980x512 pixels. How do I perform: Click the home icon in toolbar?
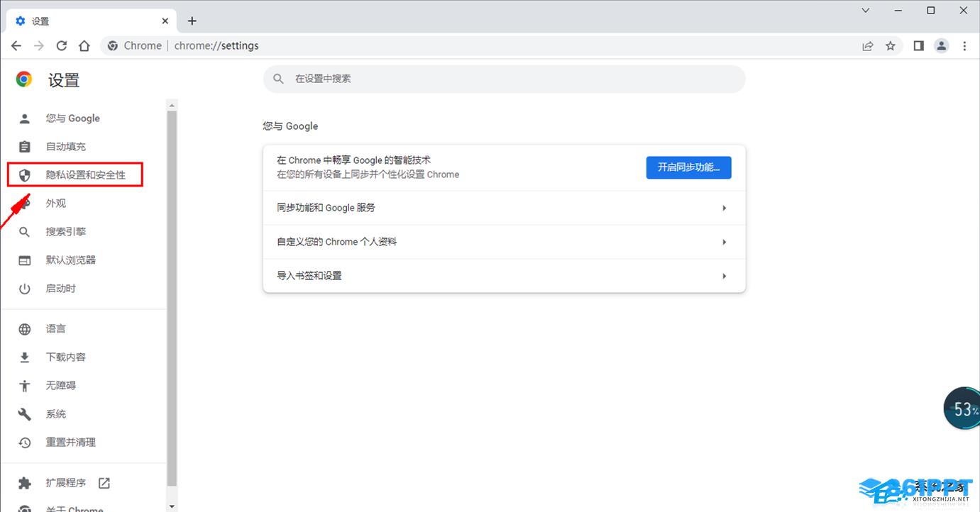pos(84,45)
